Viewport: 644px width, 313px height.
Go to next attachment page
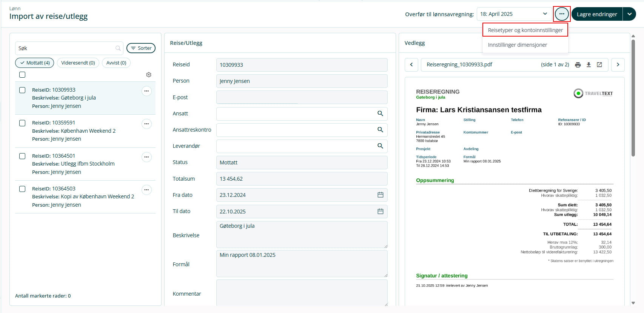pos(618,65)
